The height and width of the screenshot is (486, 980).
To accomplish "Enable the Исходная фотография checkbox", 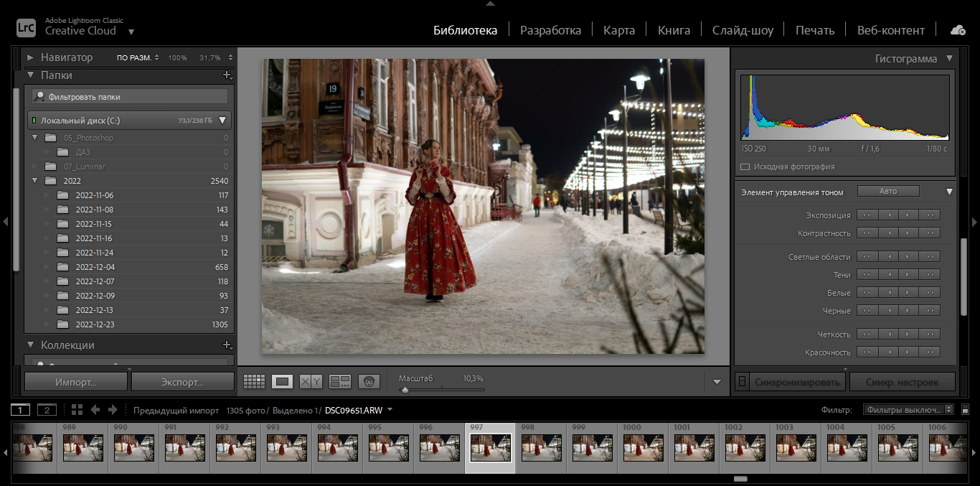I will [745, 167].
